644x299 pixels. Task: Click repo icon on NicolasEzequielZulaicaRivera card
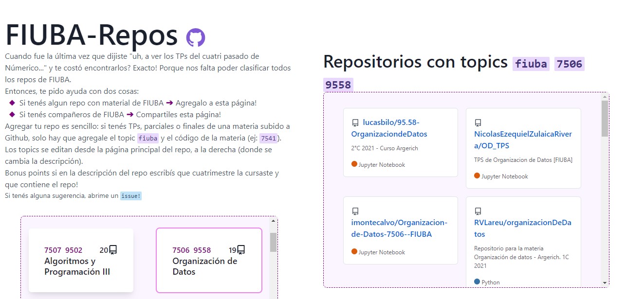click(x=478, y=123)
